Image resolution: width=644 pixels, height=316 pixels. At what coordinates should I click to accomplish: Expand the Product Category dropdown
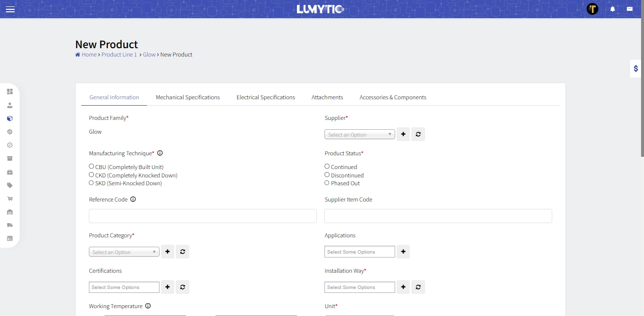(x=124, y=252)
